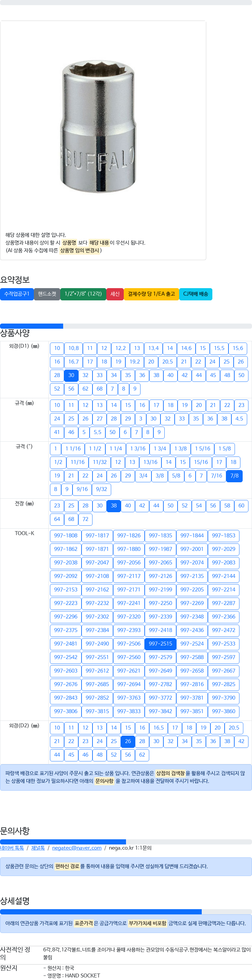Choose total length 72 option
This screenshot has width=252, height=980.
(85, 519)
